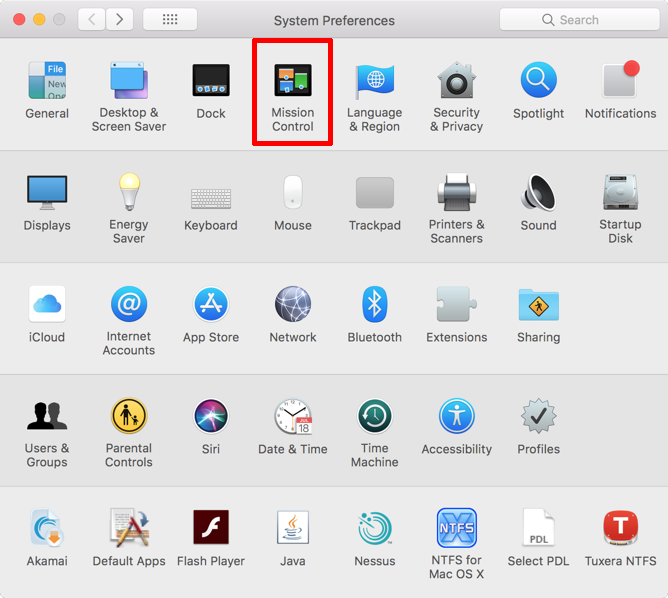Viewport: 668px width, 598px height.
Task: Click the Show All grid button
Action: (170, 19)
